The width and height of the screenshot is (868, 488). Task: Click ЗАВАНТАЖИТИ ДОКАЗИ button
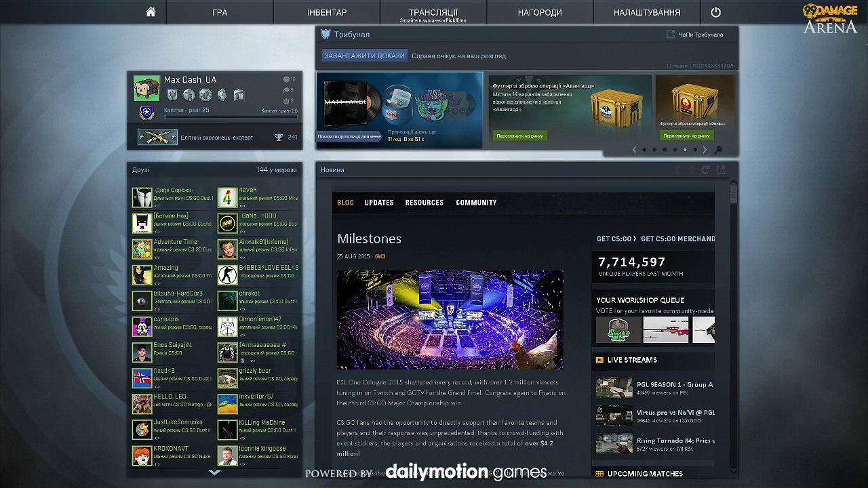pyautogui.click(x=364, y=56)
